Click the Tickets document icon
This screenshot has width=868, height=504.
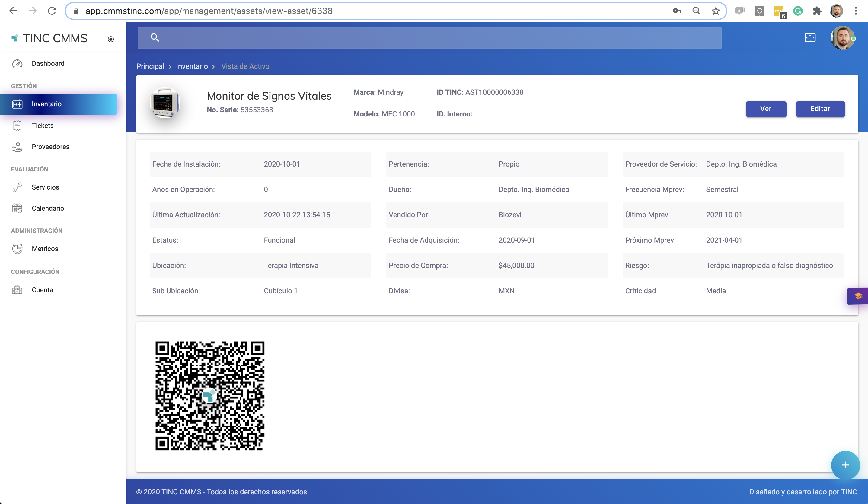[17, 126]
